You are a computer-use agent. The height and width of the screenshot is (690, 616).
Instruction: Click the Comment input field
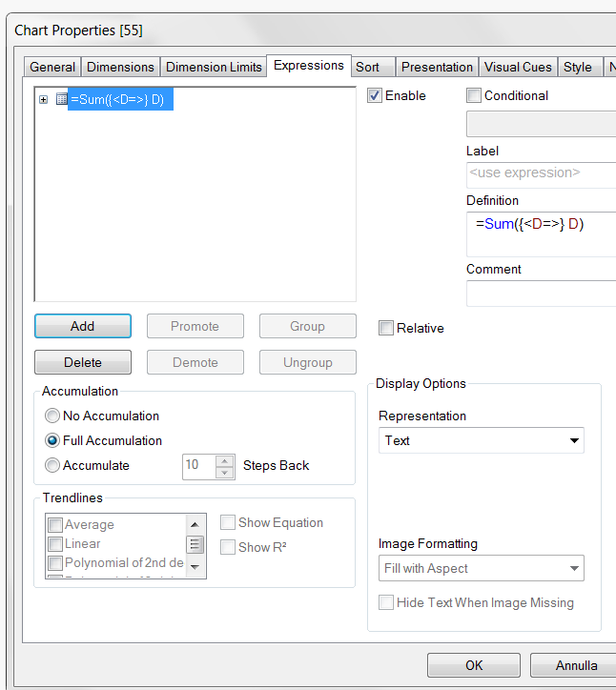tap(542, 294)
